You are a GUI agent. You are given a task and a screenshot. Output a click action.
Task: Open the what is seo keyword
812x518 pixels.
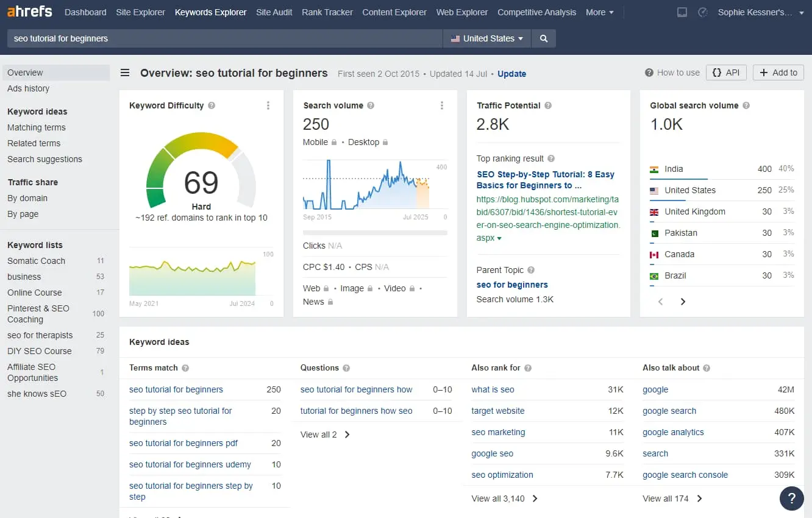point(493,389)
